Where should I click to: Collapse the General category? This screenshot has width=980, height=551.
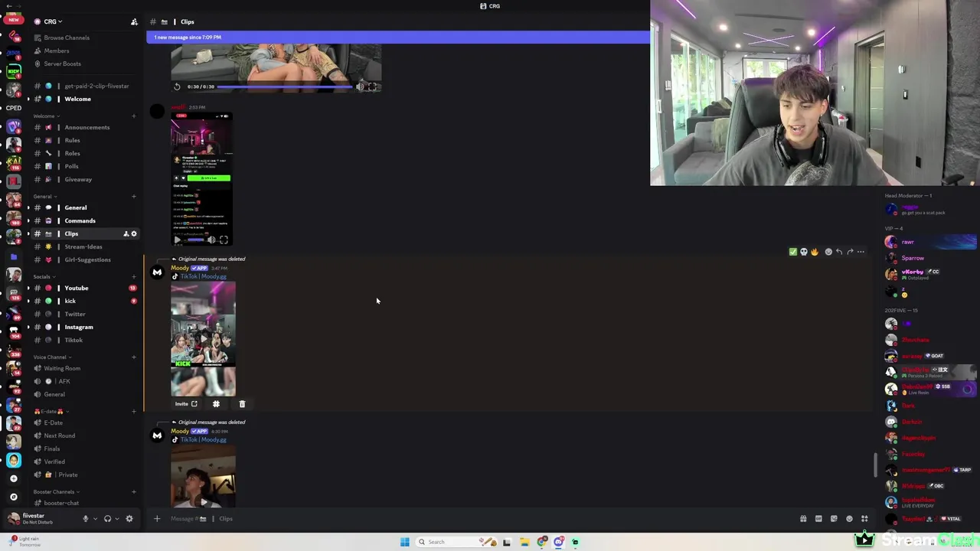(x=44, y=196)
